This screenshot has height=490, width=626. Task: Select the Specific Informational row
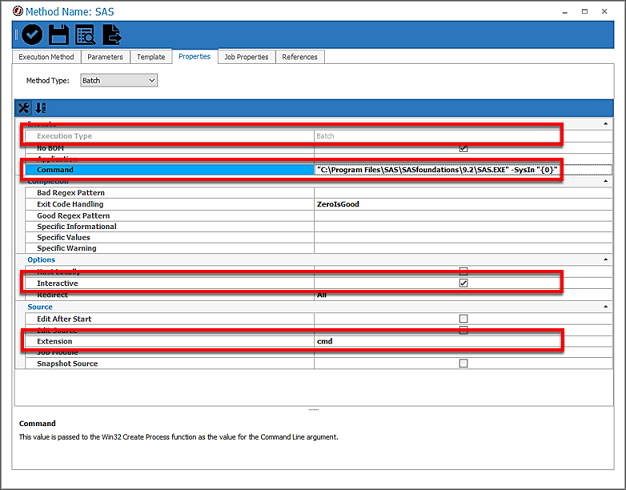319,226
